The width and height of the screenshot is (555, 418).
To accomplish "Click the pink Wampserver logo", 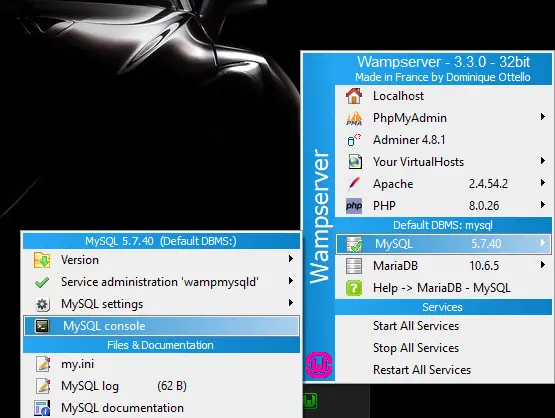I will click(x=319, y=365).
